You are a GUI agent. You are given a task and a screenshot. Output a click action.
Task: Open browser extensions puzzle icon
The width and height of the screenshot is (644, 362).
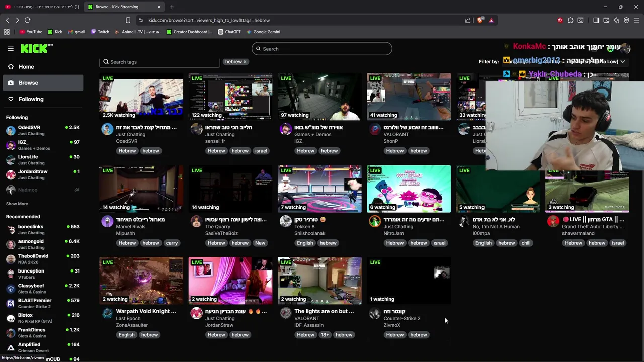pyautogui.click(x=570, y=20)
